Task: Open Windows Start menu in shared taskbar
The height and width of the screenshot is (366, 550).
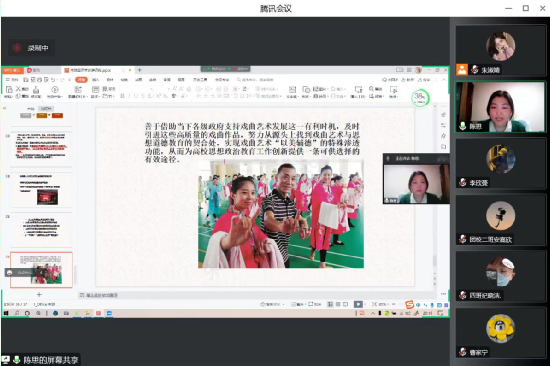Action: click(6, 313)
